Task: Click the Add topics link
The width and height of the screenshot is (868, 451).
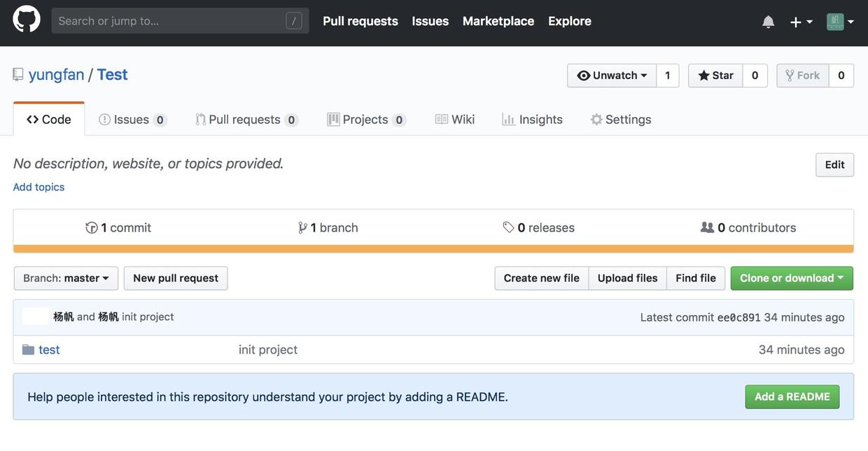Action: pos(39,187)
